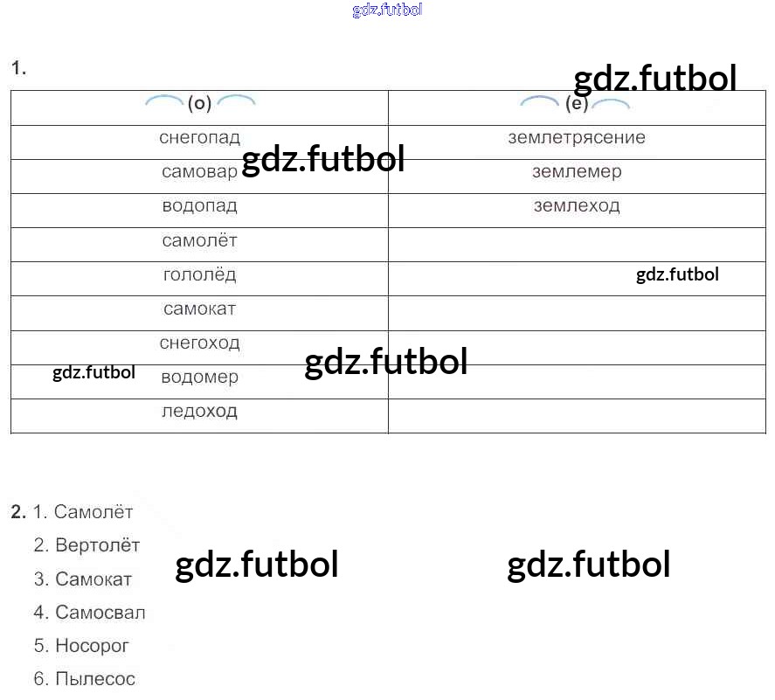Click the word водомер in table
The image size is (775, 700).
[x=200, y=378]
